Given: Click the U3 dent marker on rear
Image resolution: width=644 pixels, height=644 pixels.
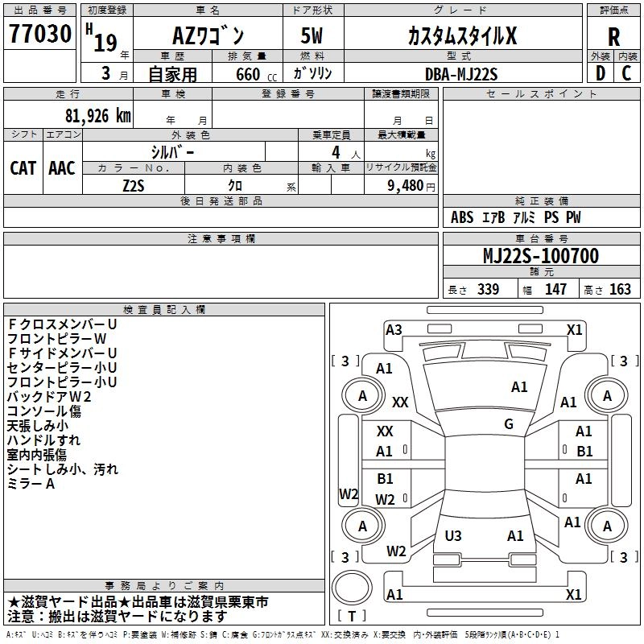Looking at the screenshot, I should [453, 536].
